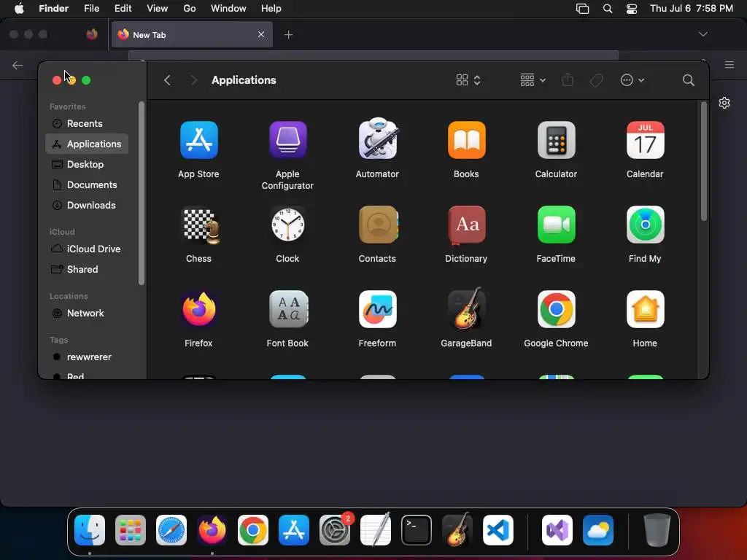Open the Edit menu
Screen dimensions: 747x560
(123, 9)
